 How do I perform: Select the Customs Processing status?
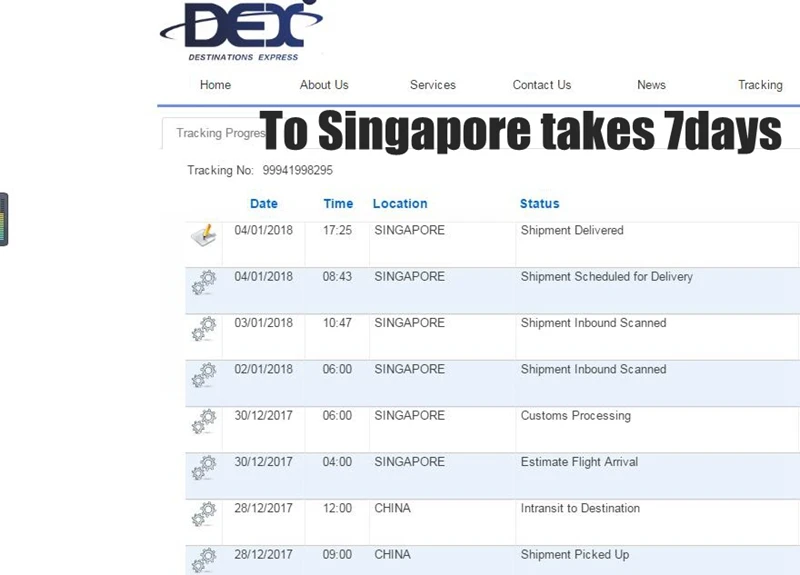[x=576, y=416]
